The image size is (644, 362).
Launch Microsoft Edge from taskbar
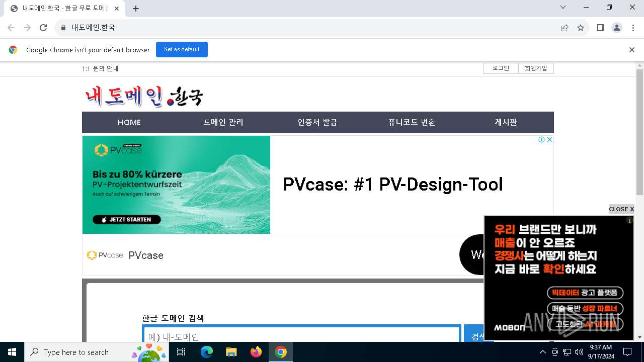pyautogui.click(x=207, y=352)
